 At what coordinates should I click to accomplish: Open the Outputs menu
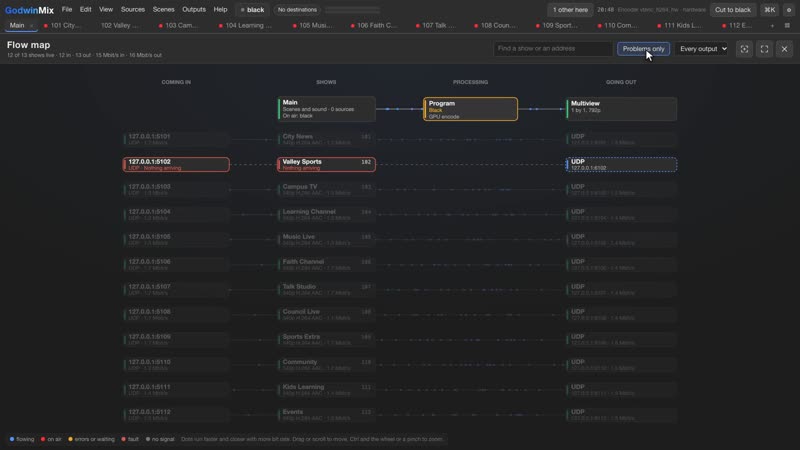coord(194,10)
